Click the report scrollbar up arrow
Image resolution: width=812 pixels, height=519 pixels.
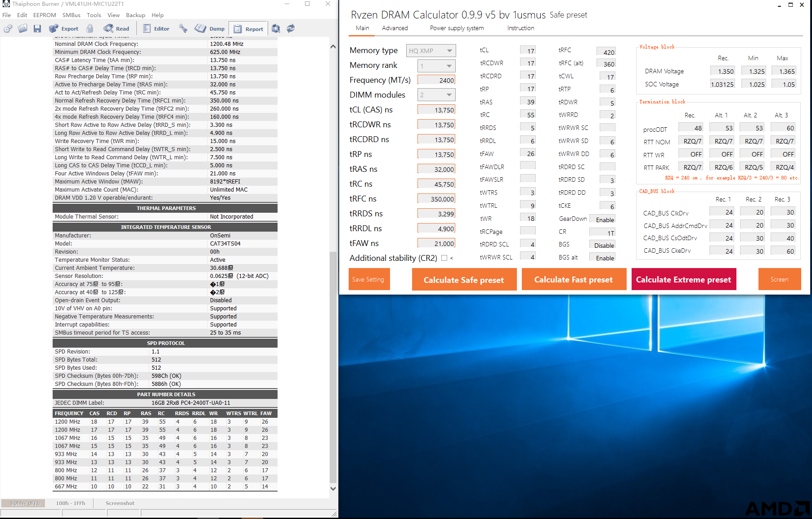333,46
